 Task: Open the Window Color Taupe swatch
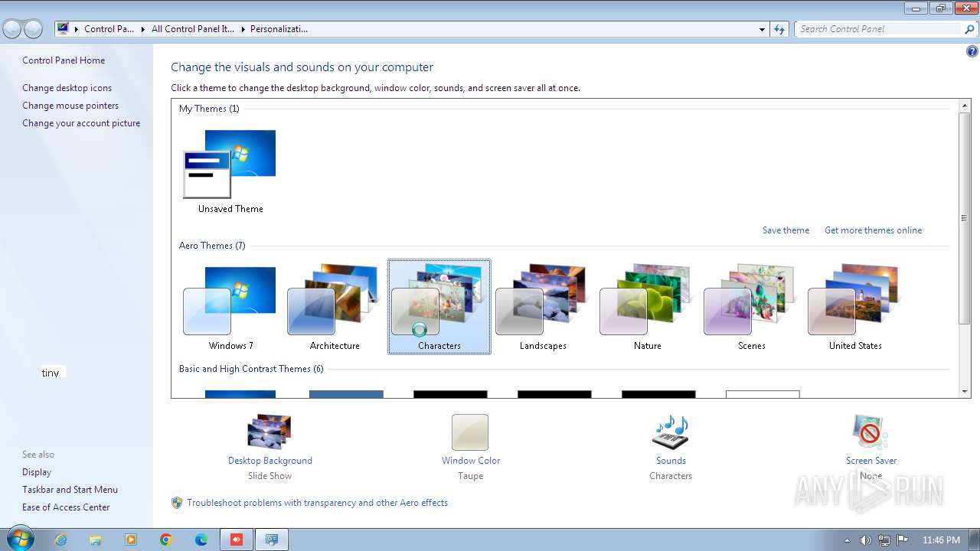(x=470, y=432)
